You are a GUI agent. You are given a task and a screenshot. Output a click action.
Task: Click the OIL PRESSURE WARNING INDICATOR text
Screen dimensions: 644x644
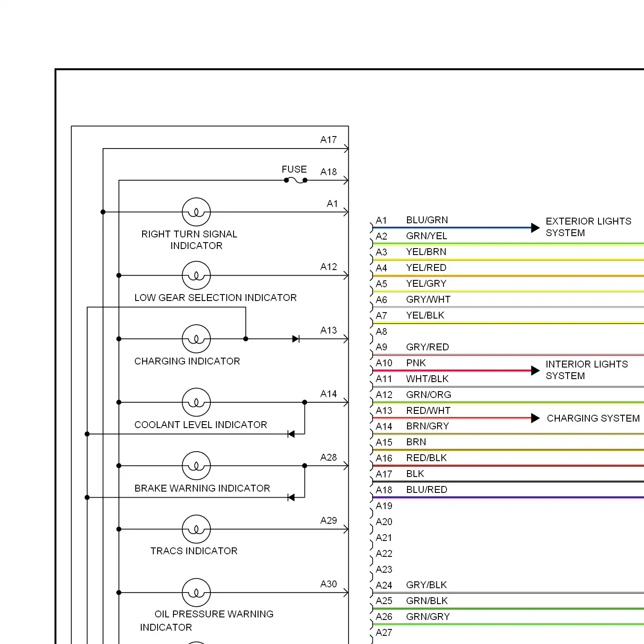pyautogui.click(x=207, y=620)
